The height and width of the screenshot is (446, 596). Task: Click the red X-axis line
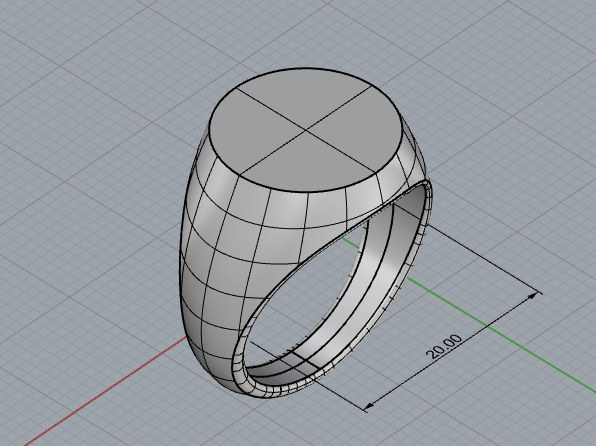[x=106, y=392]
